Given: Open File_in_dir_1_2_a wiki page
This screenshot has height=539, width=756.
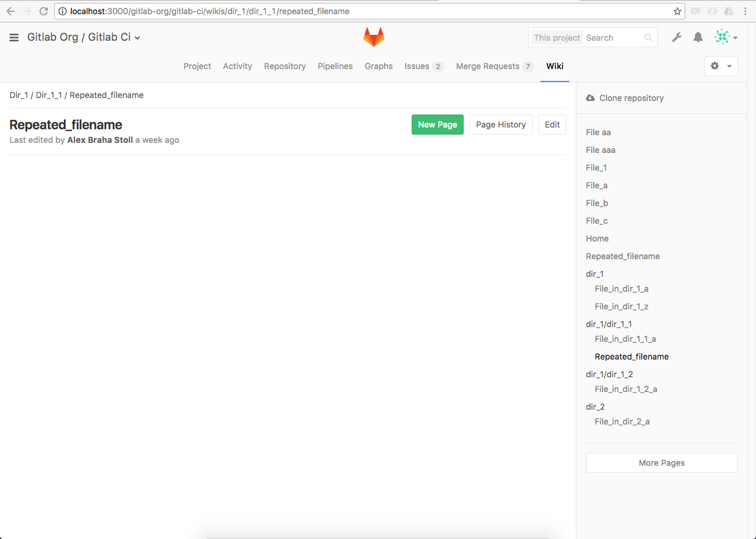Looking at the screenshot, I should pyautogui.click(x=625, y=389).
